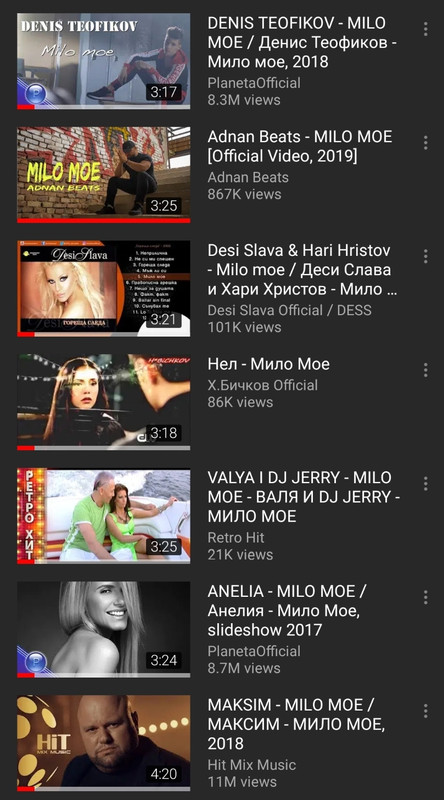Viewport: 444px width, 800px height.
Task: Play the Retro Hit boat couple thumbnail
Action: click(104, 516)
